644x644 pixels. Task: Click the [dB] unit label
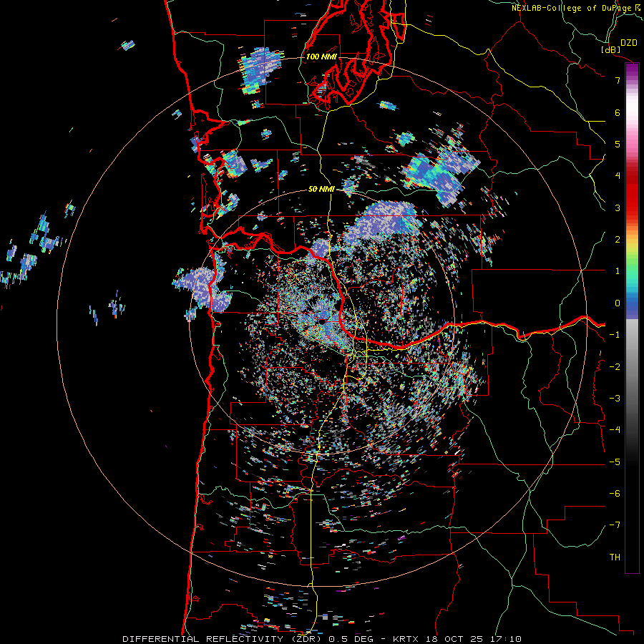point(610,49)
